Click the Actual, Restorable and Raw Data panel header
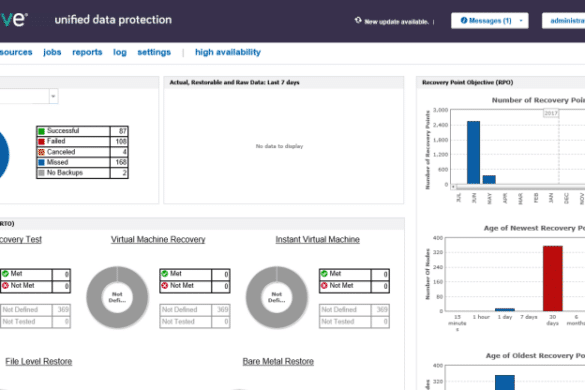 [x=284, y=82]
